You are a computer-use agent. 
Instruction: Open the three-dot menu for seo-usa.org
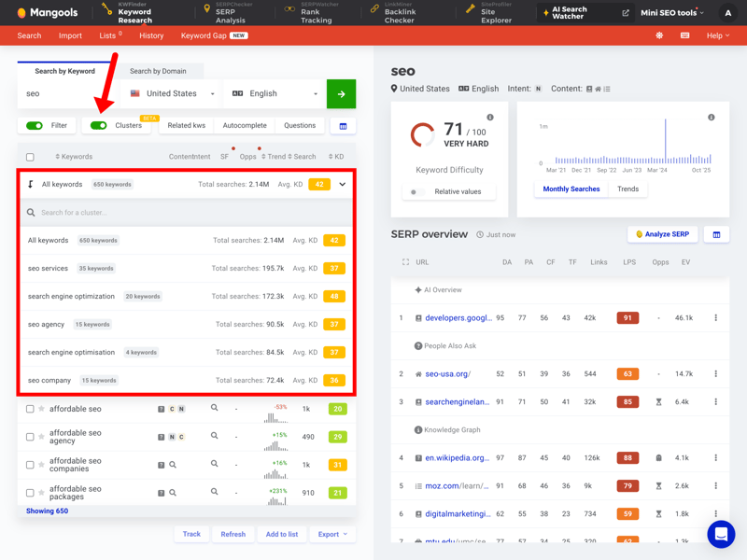pyautogui.click(x=716, y=374)
